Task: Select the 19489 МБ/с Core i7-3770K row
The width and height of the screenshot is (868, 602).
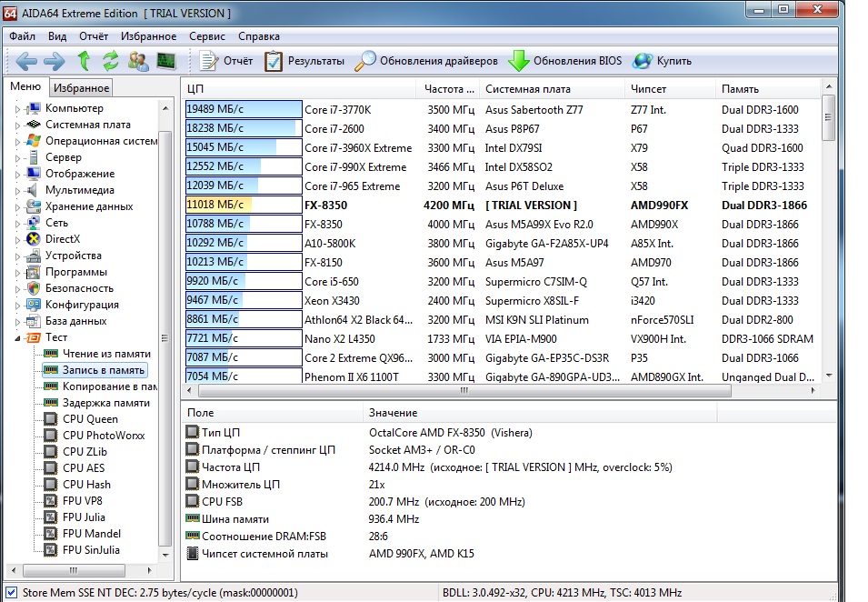Action: coord(501,110)
